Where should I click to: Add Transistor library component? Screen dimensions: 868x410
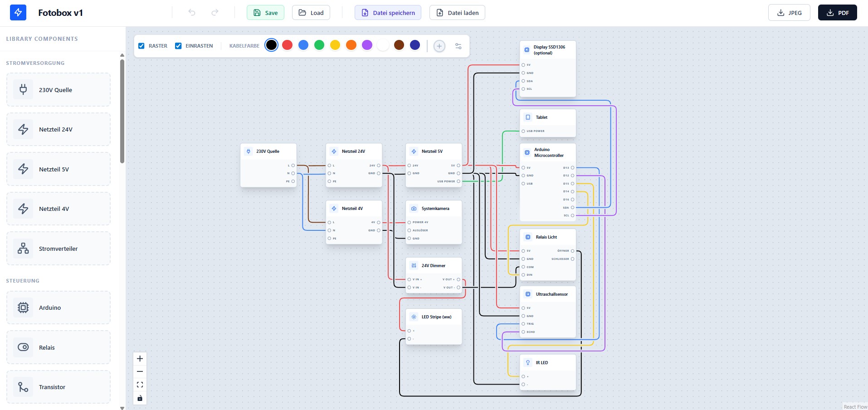pyautogui.click(x=59, y=387)
